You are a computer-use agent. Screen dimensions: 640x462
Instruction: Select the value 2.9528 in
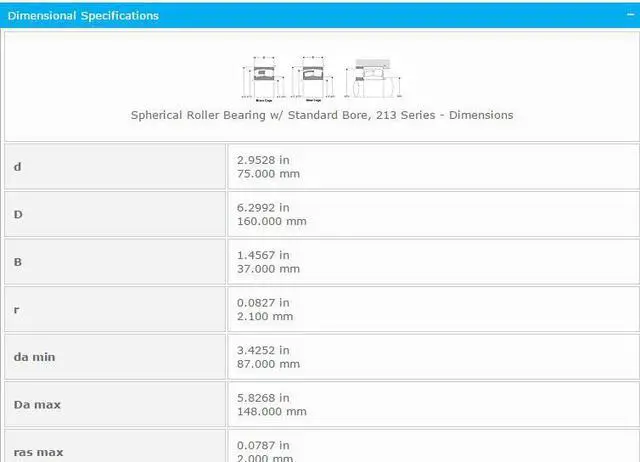pos(263,160)
